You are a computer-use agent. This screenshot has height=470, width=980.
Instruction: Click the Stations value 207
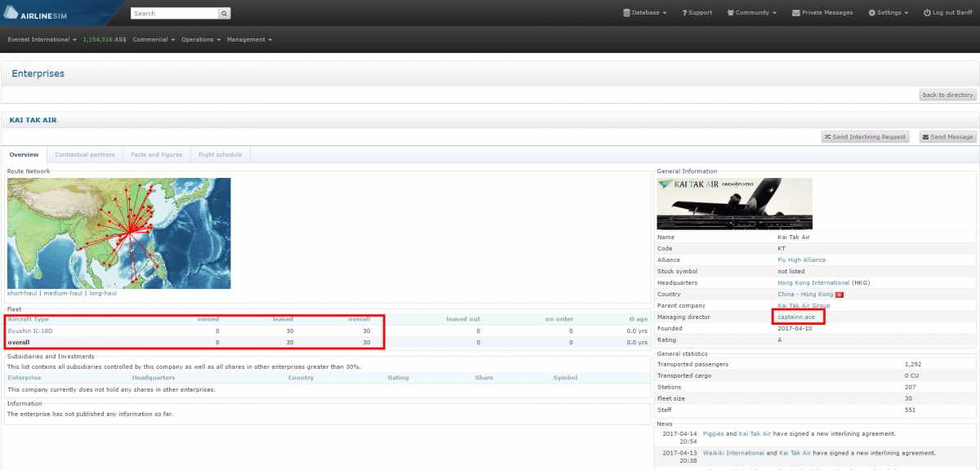[910, 387]
